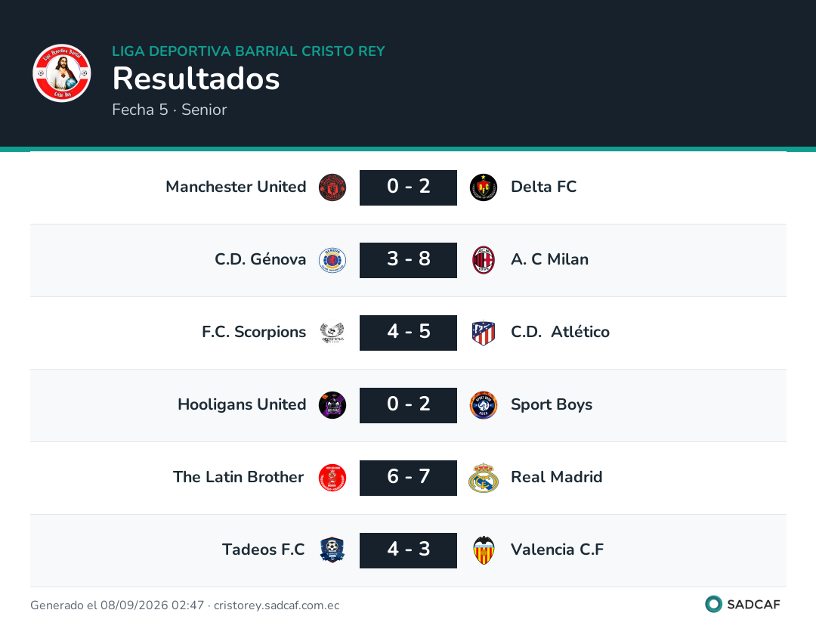This screenshot has width=816, height=644.
Task: Open the Hooligans United badge
Action: (332, 405)
